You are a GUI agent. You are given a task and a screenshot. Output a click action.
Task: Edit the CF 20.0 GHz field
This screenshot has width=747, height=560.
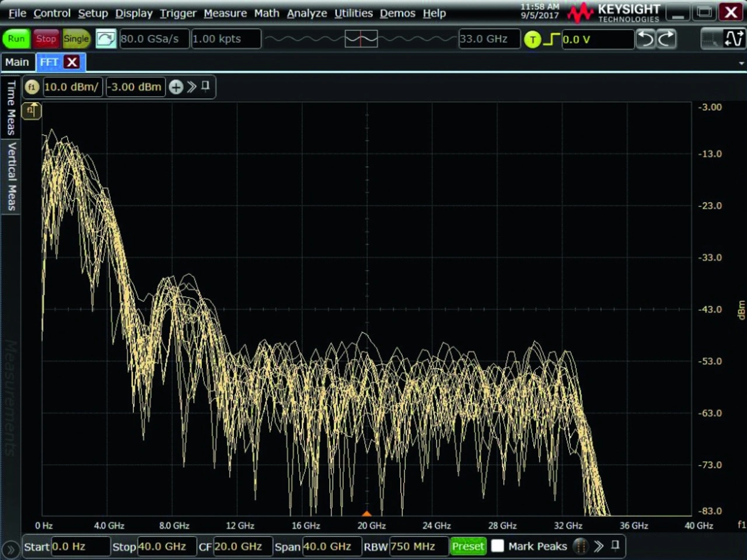click(x=242, y=547)
